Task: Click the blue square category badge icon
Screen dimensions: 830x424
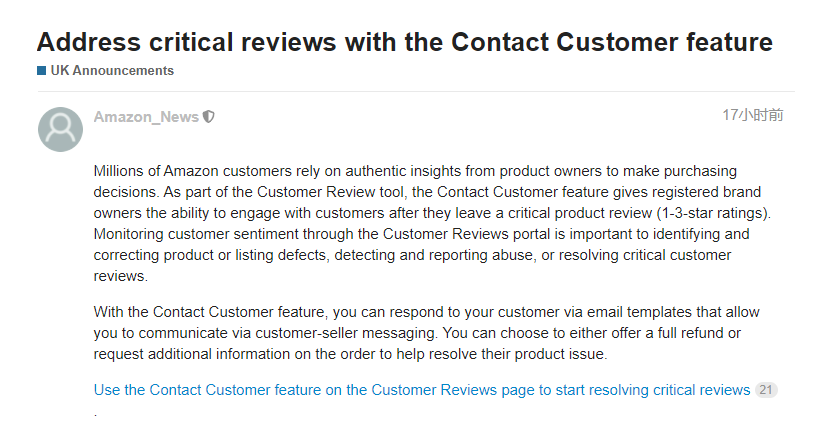Action: (41, 71)
